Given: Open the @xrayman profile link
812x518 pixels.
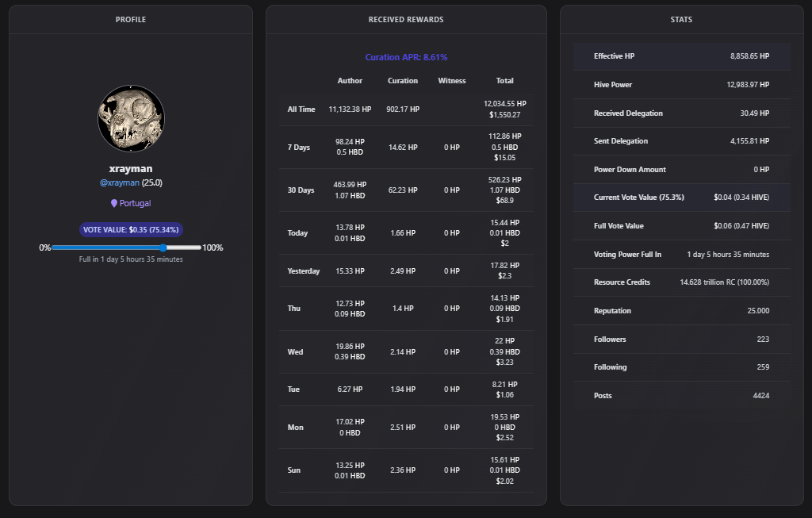Looking at the screenshot, I should tap(119, 182).
